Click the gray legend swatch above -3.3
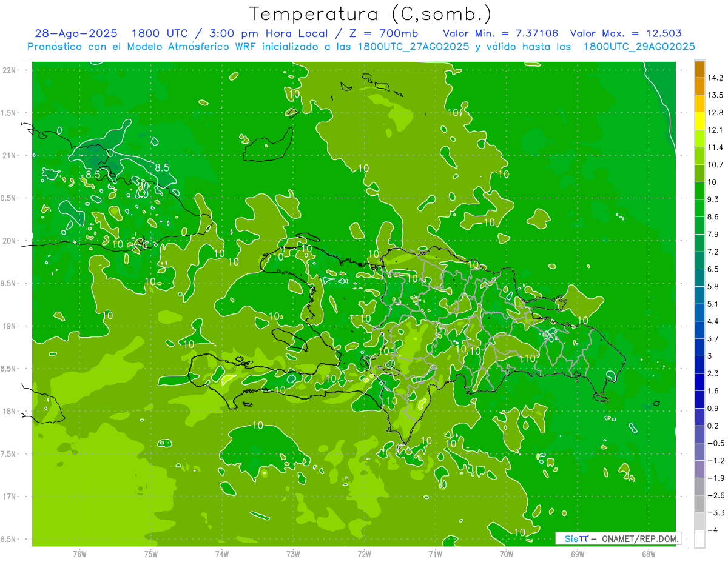The width and height of the screenshot is (728, 562). (699, 503)
